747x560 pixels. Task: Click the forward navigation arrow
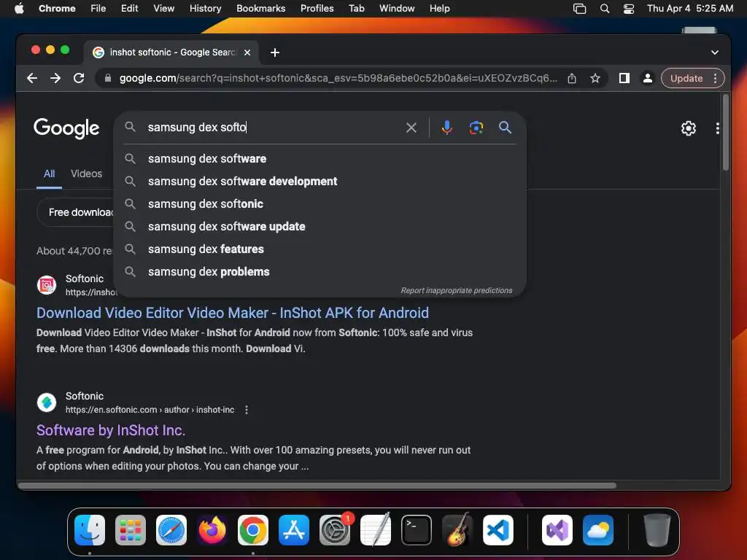[x=55, y=78]
